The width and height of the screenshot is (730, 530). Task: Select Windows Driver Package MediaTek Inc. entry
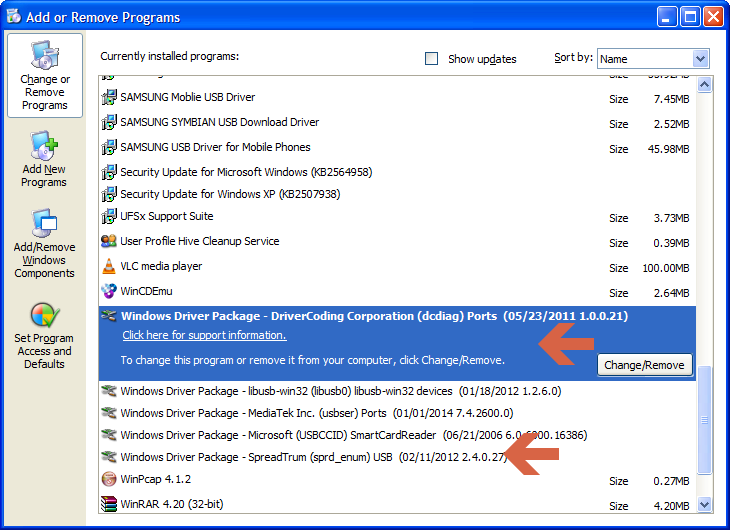click(x=397, y=413)
